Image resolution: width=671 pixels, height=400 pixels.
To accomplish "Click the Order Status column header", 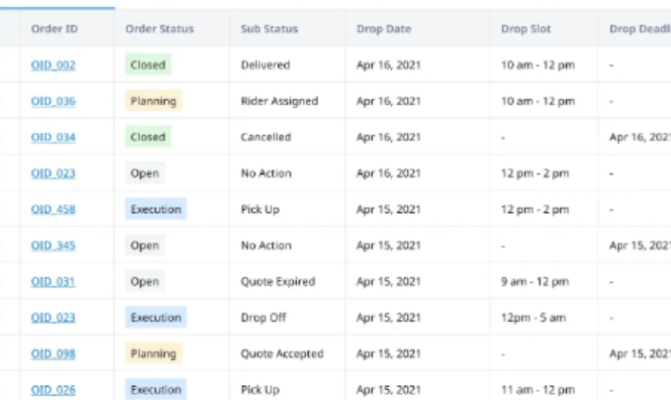I will [159, 28].
